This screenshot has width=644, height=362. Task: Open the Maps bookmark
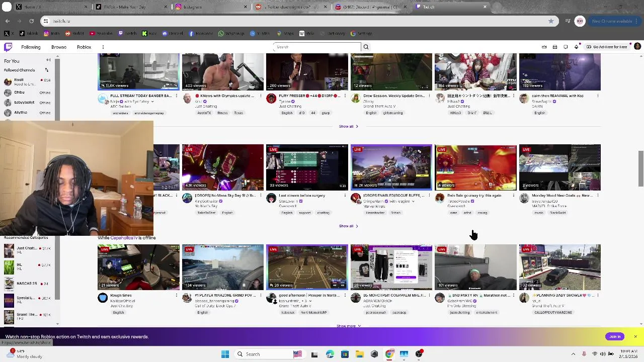pos(285,34)
